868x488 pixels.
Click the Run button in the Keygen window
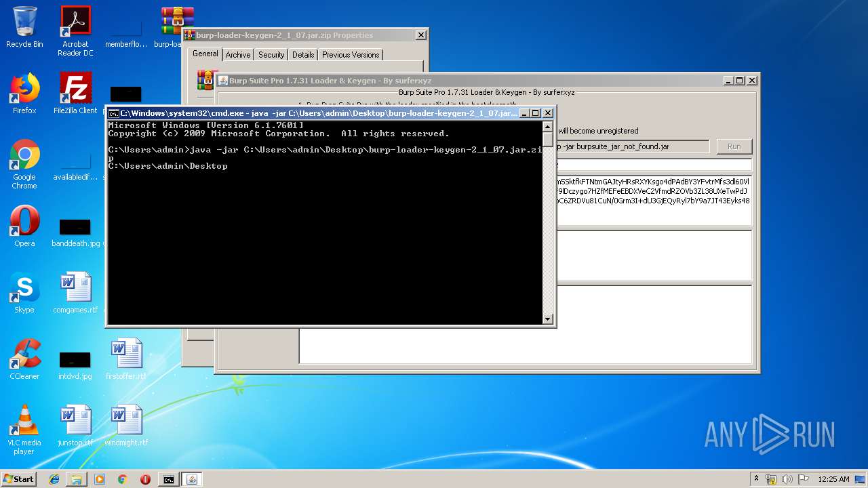[x=734, y=146]
